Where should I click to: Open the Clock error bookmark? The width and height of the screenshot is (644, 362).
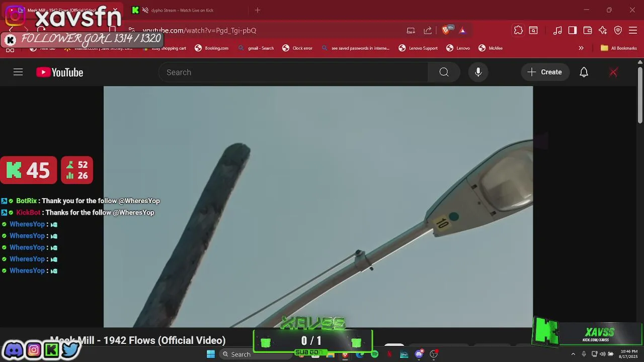click(x=297, y=48)
